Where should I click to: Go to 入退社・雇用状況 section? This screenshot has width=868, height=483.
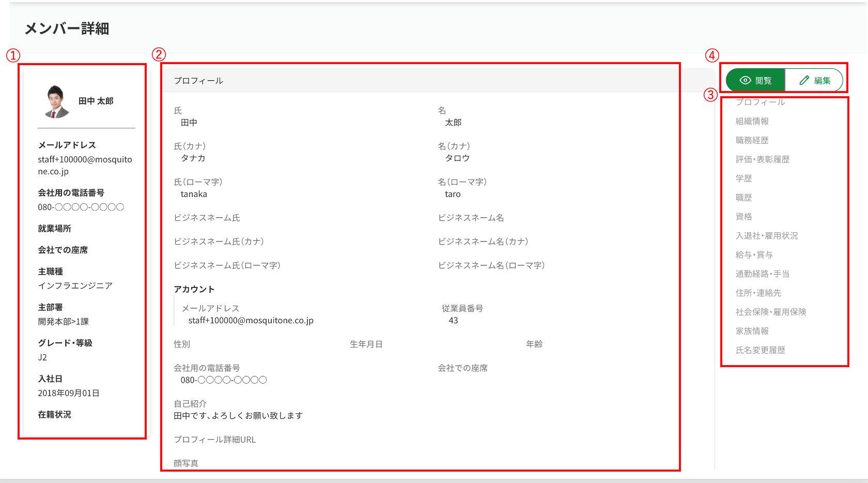(x=766, y=236)
